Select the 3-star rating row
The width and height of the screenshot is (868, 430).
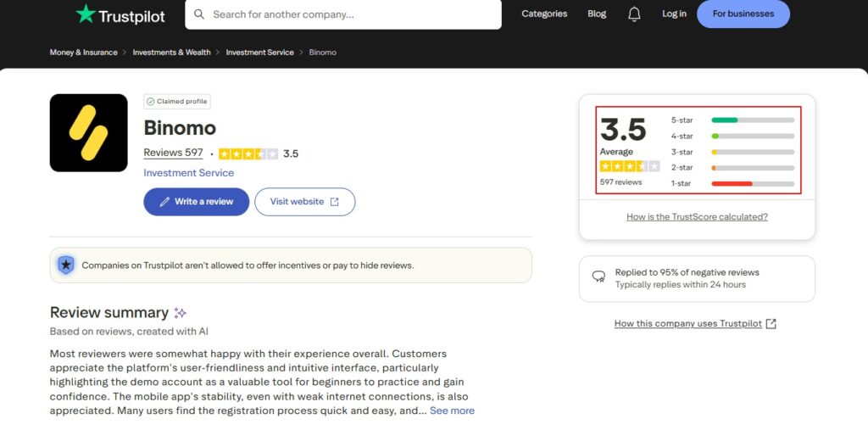click(732, 152)
